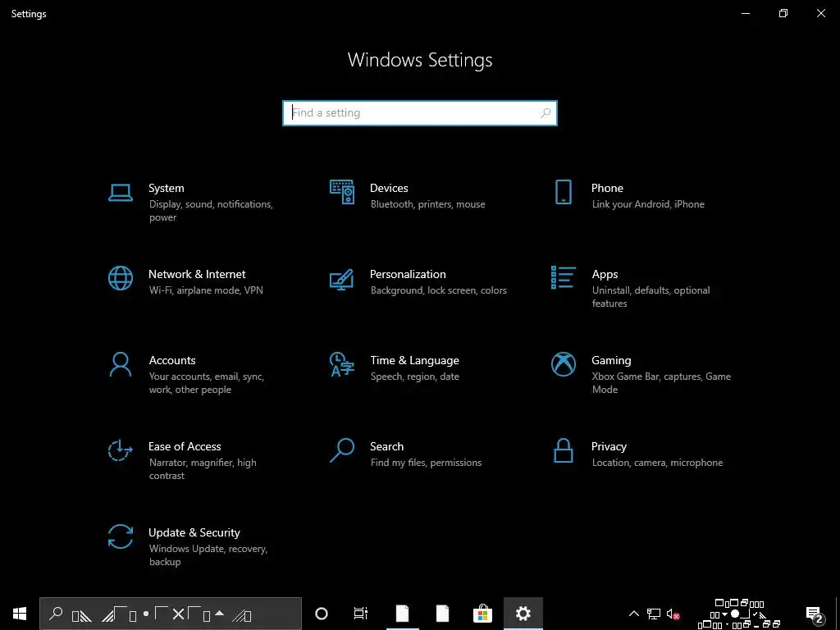
Task: Open the Time & Language icon
Action: click(342, 364)
